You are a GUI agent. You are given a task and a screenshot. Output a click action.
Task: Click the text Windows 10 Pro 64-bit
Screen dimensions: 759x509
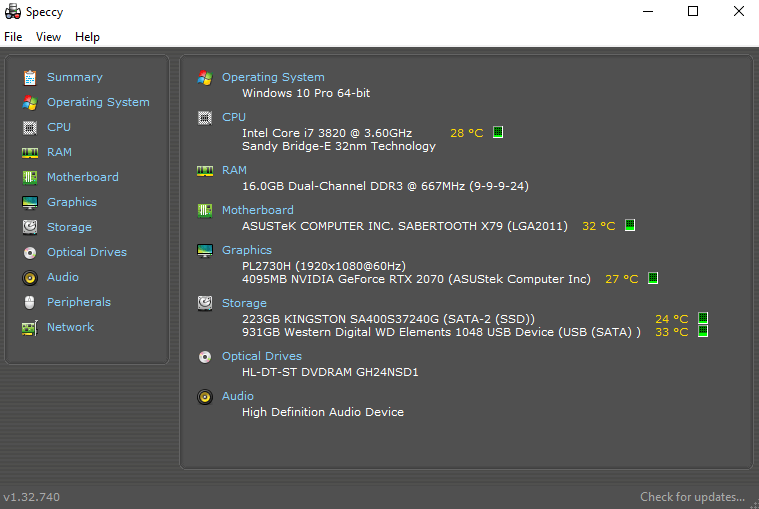point(306,93)
